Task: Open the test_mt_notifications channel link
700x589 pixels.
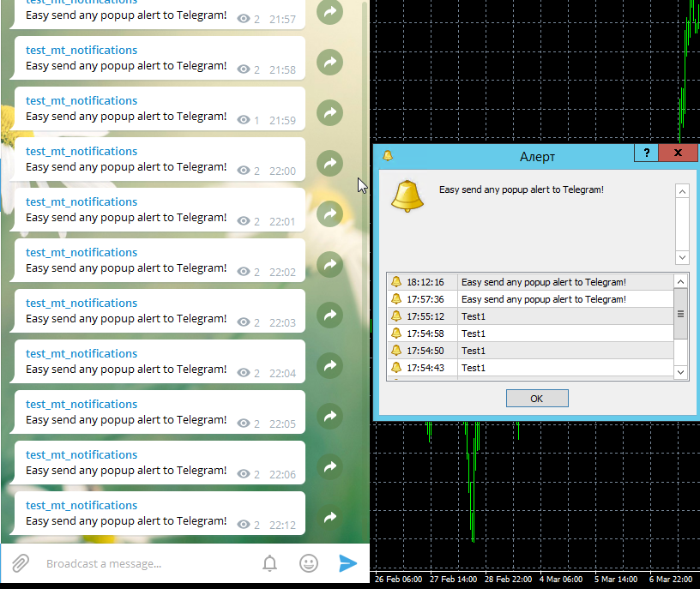Action: point(81,50)
